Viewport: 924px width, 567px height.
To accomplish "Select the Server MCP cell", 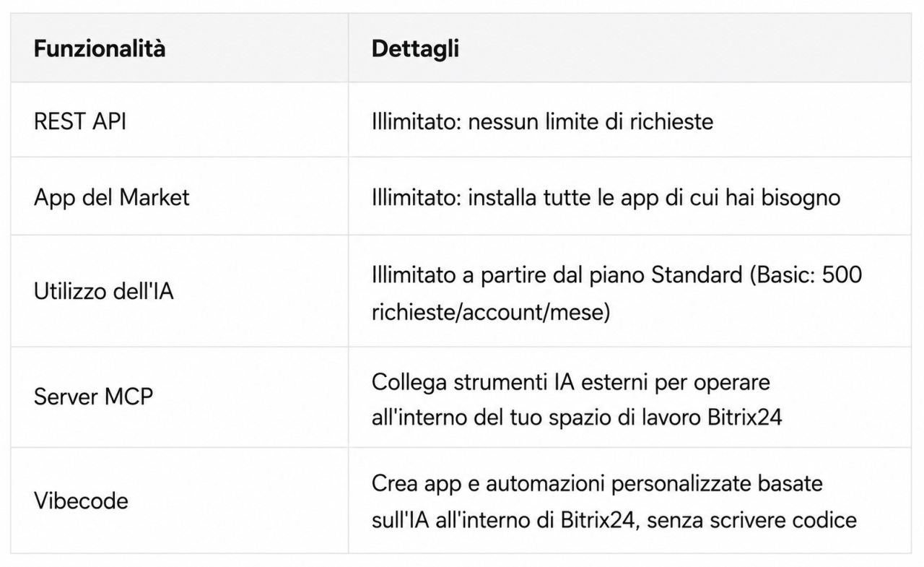I will point(94,397).
